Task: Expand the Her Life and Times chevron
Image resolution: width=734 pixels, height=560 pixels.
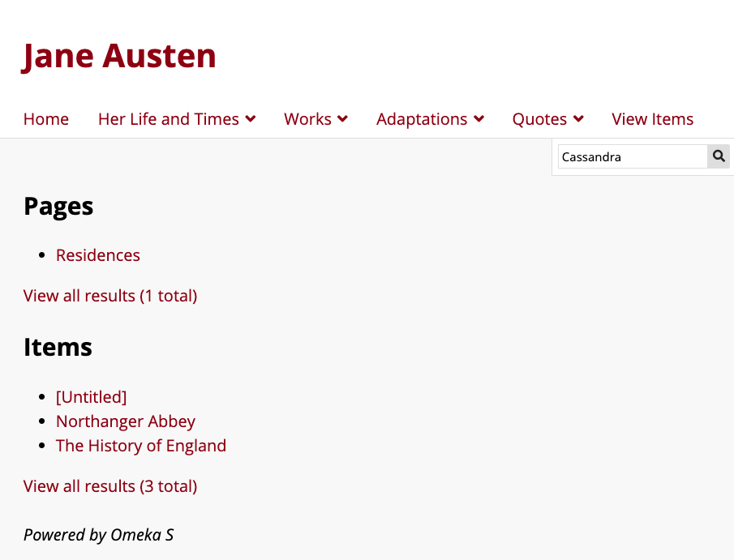Action: tap(251, 119)
